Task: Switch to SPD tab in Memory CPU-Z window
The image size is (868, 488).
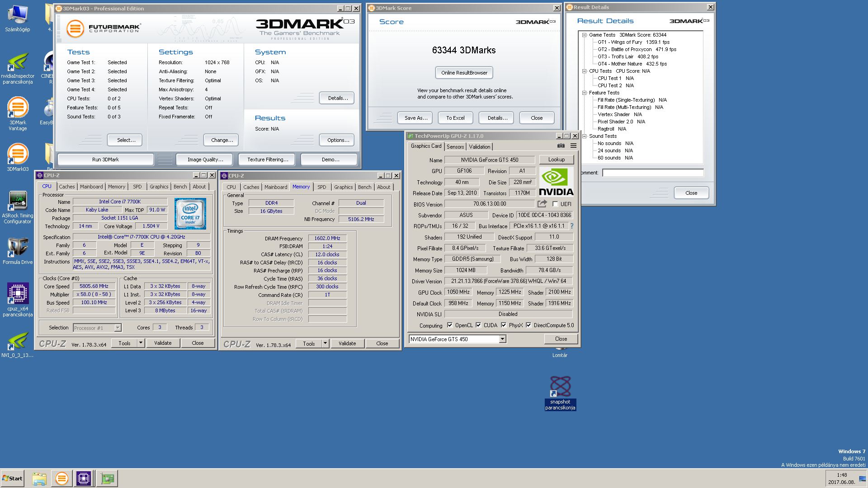Action: [x=322, y=187]
